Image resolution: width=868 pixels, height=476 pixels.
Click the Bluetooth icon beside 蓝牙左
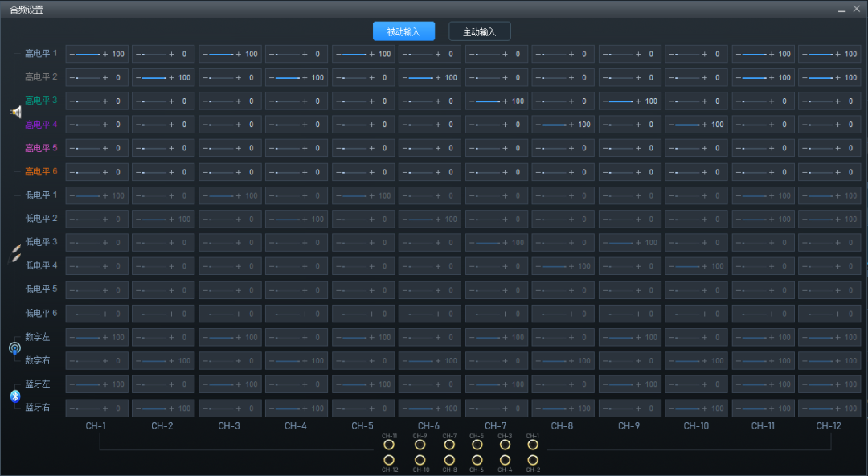[x=15, y=396]
